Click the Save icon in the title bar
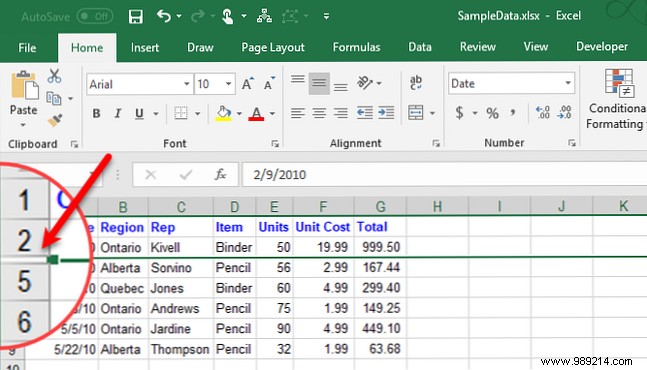647x370 pixels. (135, 16)
